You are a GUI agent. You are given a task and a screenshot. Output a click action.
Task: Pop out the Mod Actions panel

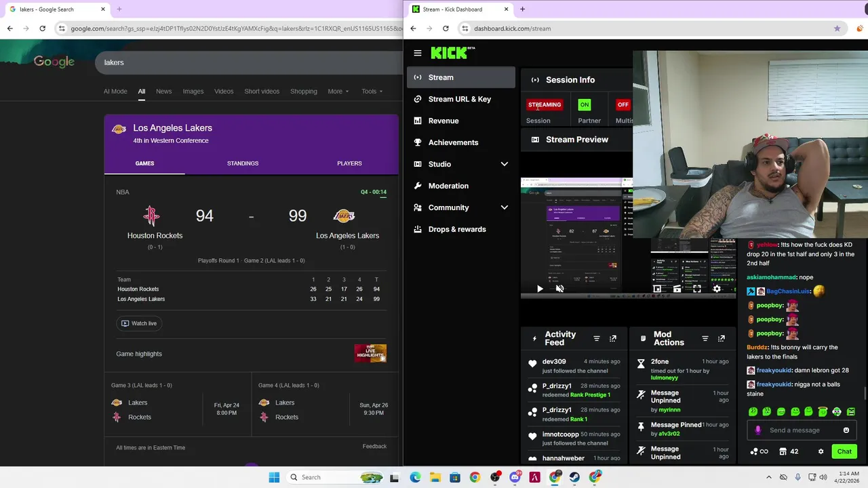[722, 338]
